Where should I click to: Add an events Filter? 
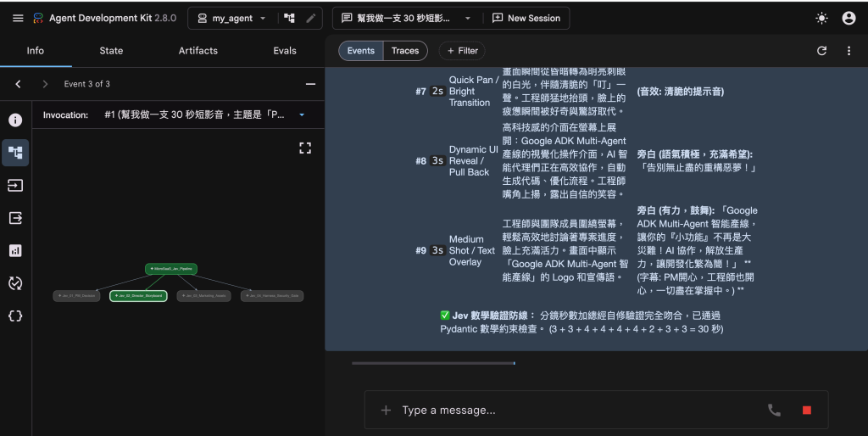[x=462, y=51]
